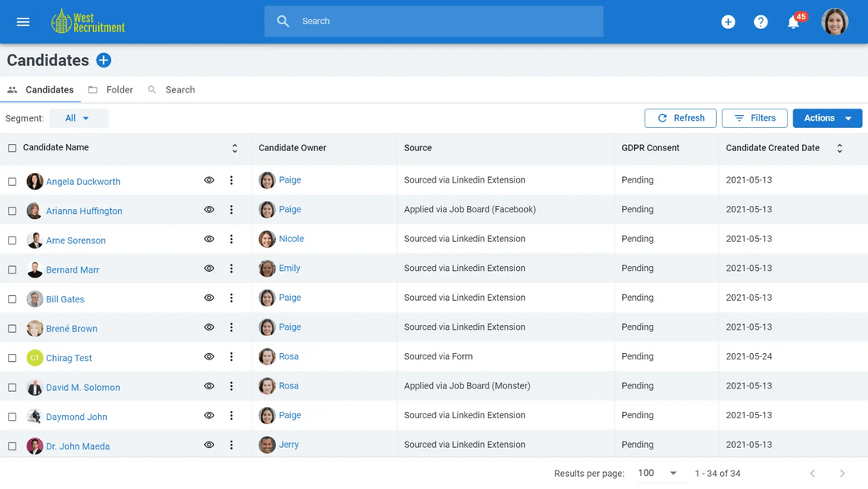Open the hamburger navigation menu
Image resolution: width=868 pixels, height=489 pixels.
[23, 22]
